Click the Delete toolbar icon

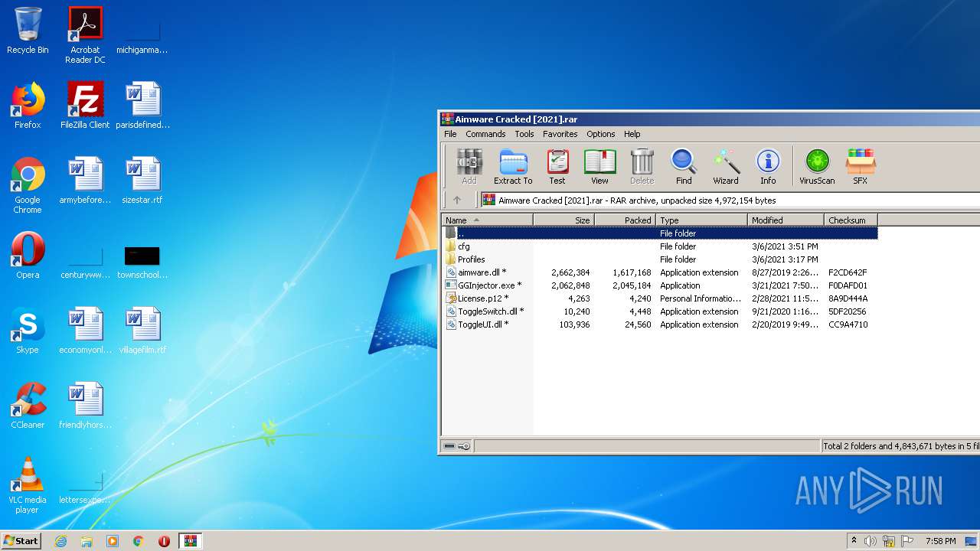pyautogui.click(x=642, y=167)
